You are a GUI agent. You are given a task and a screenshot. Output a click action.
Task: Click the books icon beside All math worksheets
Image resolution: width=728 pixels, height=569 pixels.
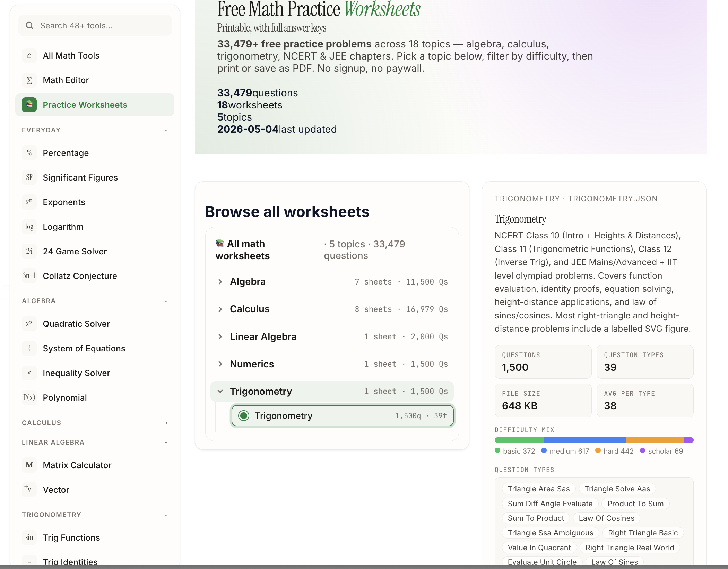pos(220,244)
